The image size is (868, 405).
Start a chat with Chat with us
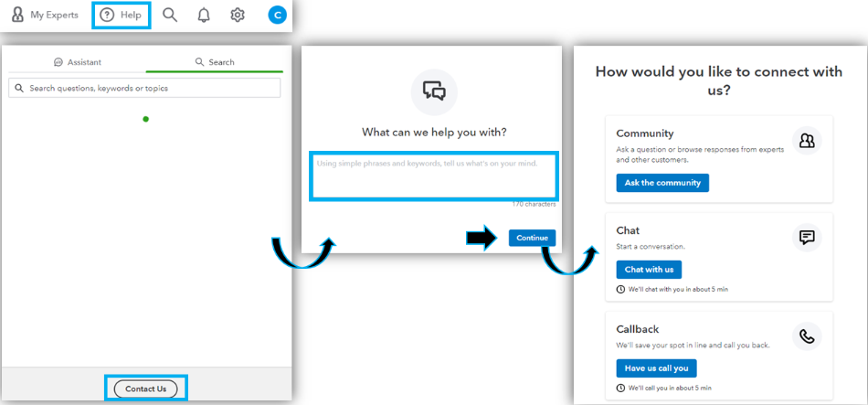649,270
